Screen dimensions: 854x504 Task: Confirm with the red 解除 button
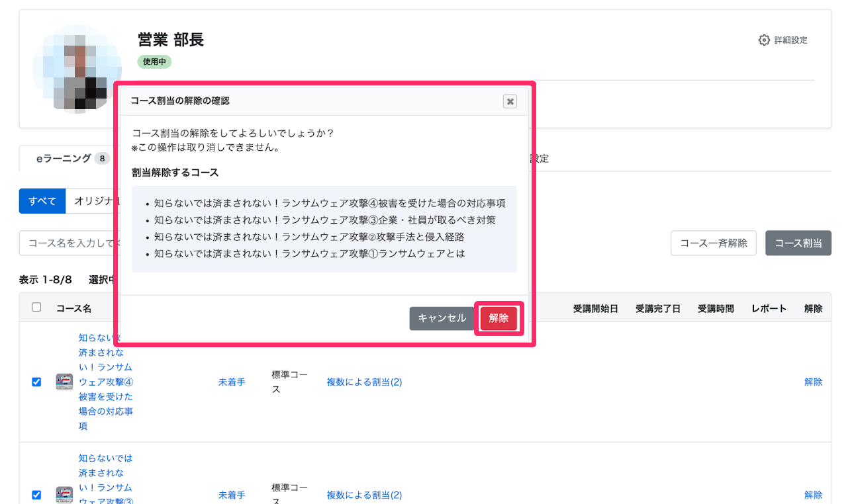[x=498, y=318]
